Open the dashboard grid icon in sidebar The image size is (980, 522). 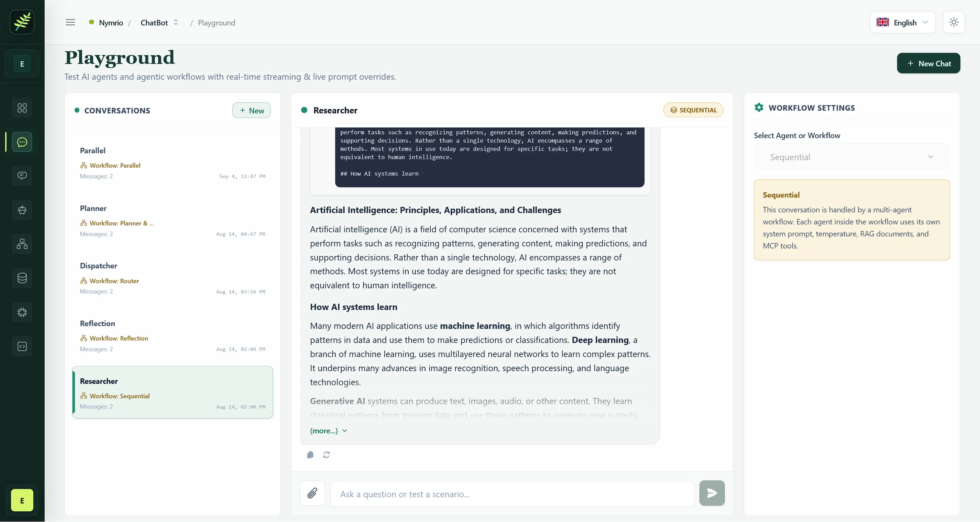tap(22, 108)
